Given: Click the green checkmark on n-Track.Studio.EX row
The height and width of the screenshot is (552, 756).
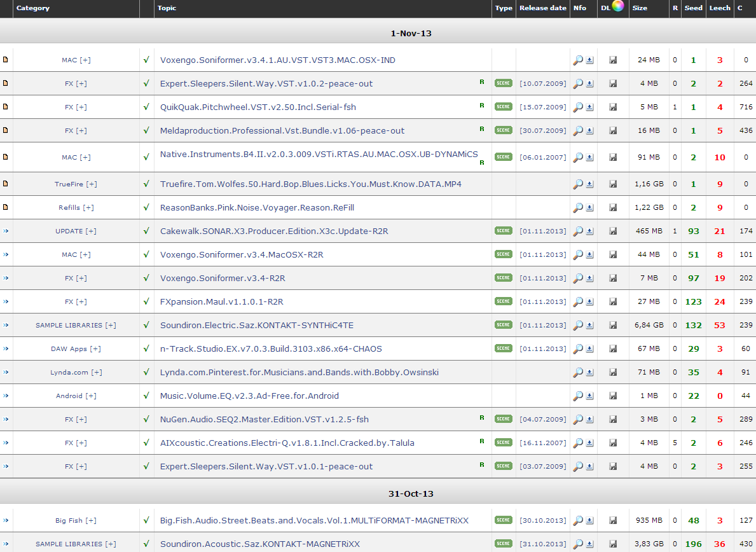Looking at the screenshot, I should [x=146, y=348].
